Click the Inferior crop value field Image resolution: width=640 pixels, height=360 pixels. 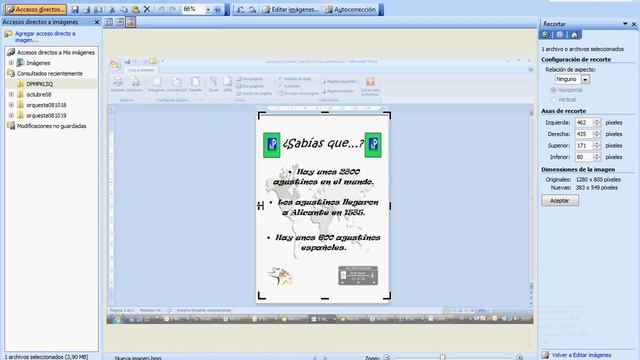584,157
